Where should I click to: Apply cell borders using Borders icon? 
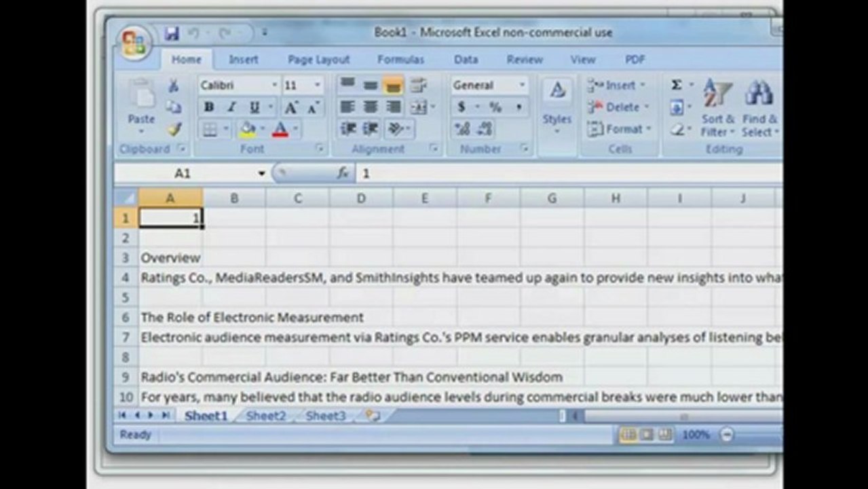pos(210,129)
